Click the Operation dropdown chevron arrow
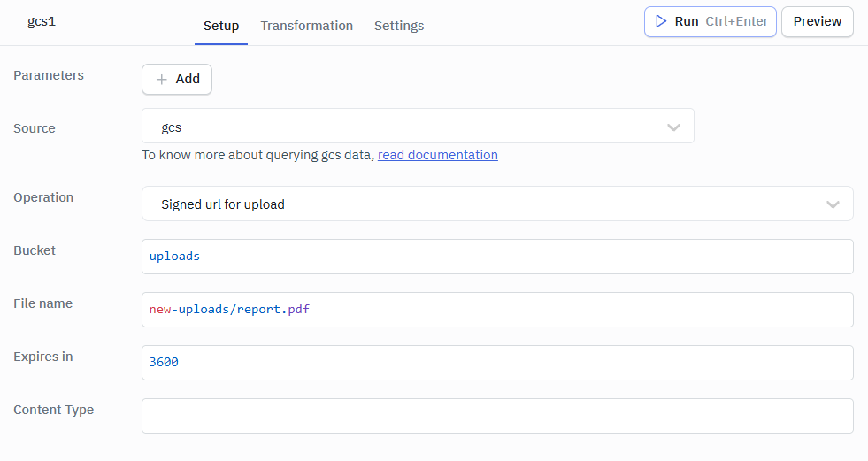Screen dimensions: 868x461 coord(832,204)
